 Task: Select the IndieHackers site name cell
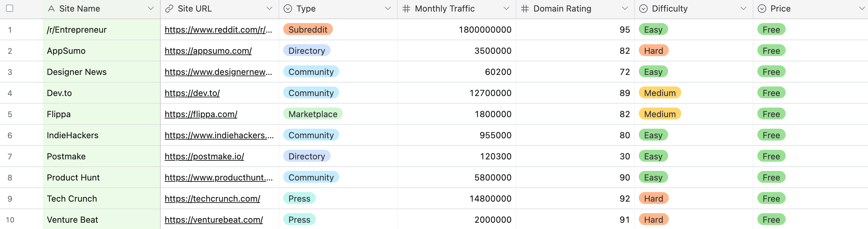pos(101,135)
